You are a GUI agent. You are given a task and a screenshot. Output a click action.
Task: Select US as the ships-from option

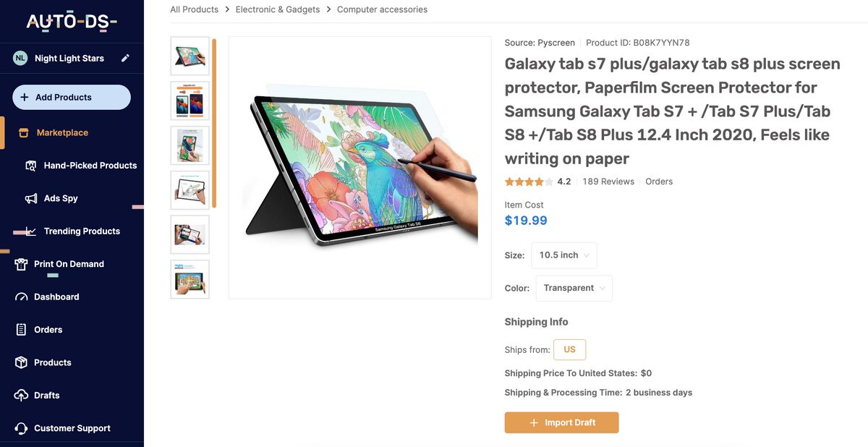569,349
